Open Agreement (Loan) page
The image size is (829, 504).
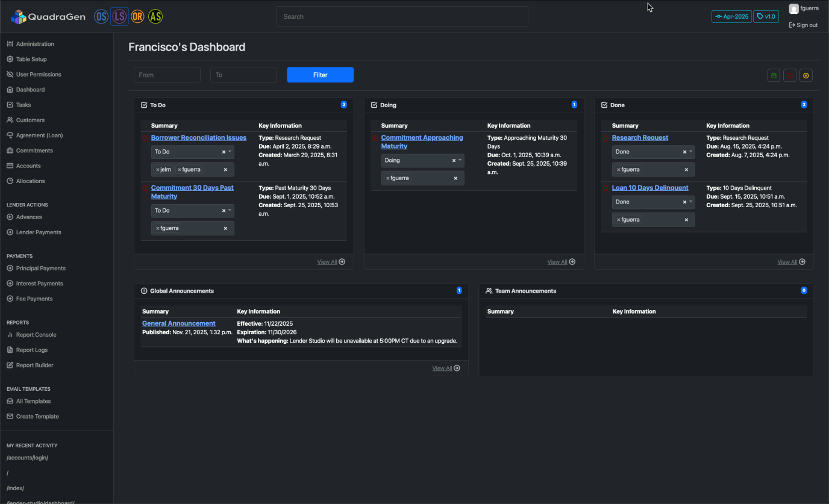coord(39,135)
